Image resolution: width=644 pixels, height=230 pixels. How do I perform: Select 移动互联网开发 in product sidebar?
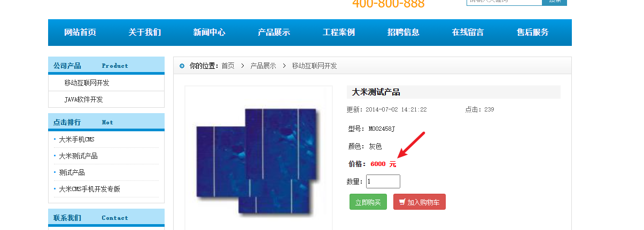click(x=87, y=83)
